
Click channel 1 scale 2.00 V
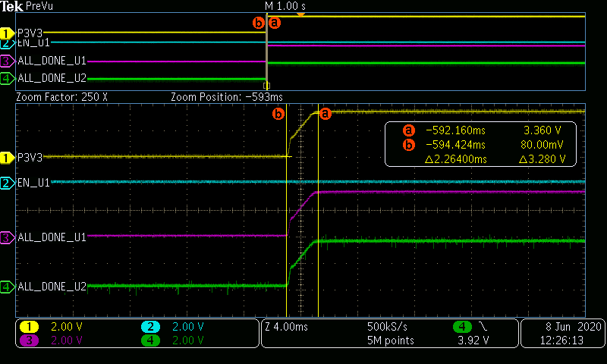click(x=67, y=328)
